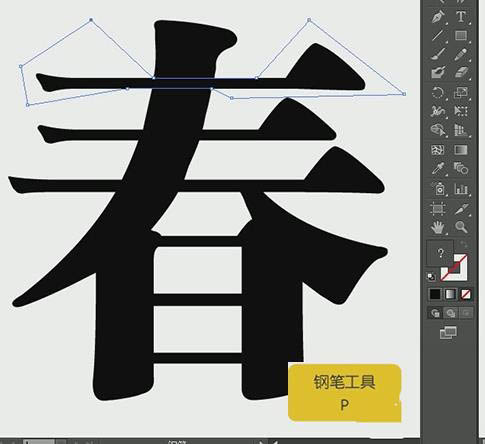Screen dimensions: 485x444
Task: Select the Column Graph tool
Action: (x=461, y=189)
